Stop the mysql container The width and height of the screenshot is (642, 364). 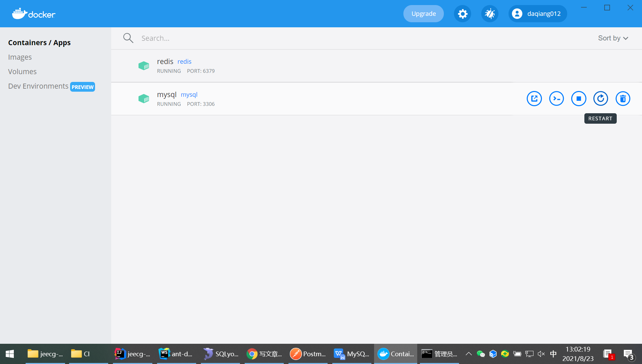(579, 99)
